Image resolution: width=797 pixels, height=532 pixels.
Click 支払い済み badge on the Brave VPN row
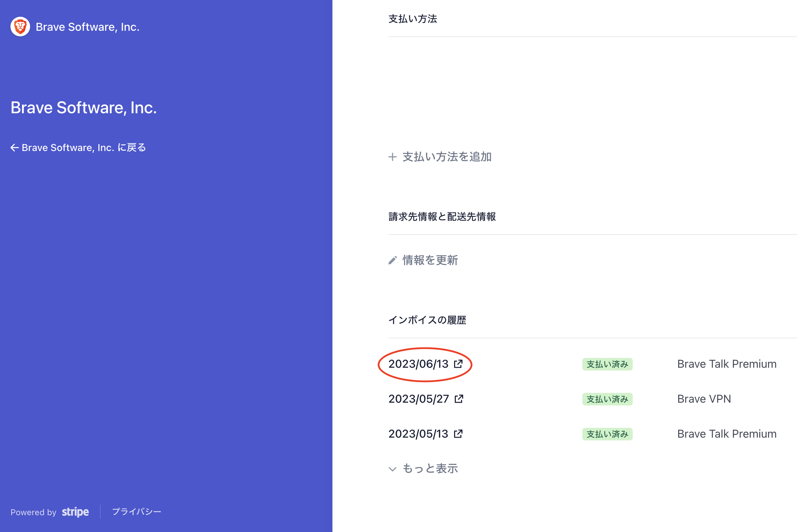click(607, 399)
